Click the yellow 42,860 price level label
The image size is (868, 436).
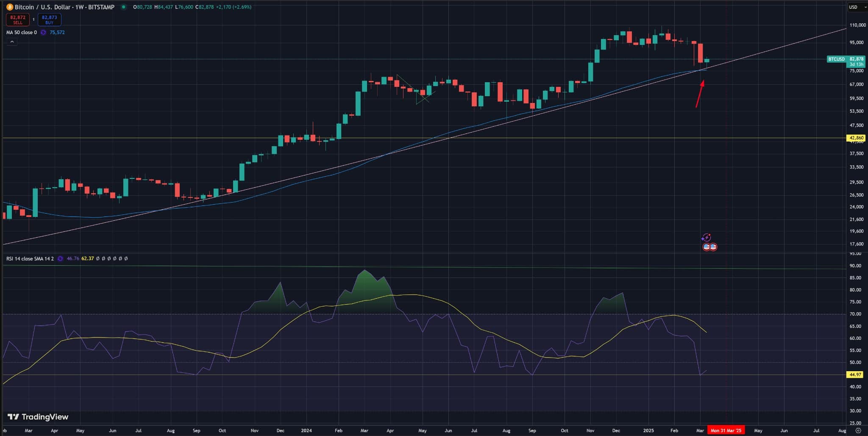tap(856, 138)
